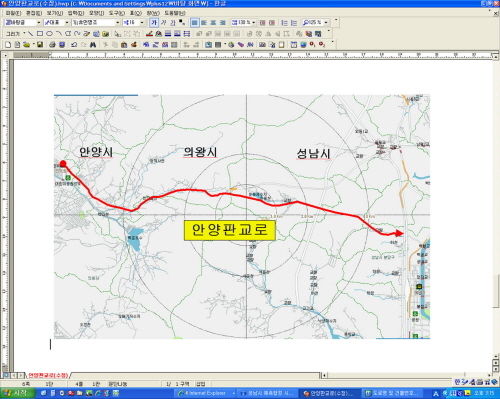Screen dimensions: 500x399
Task: Click the Print icon in the toolbar
Action: 52,44
